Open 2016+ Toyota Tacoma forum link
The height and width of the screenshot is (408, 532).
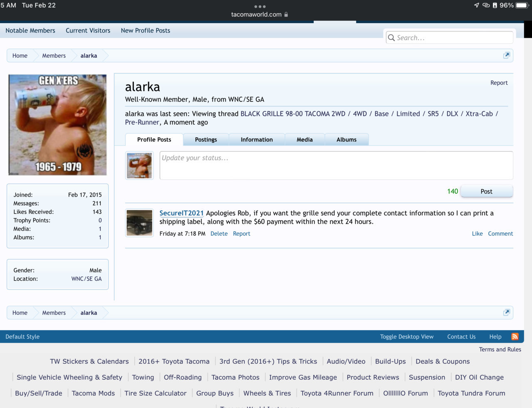coord(174,361)
